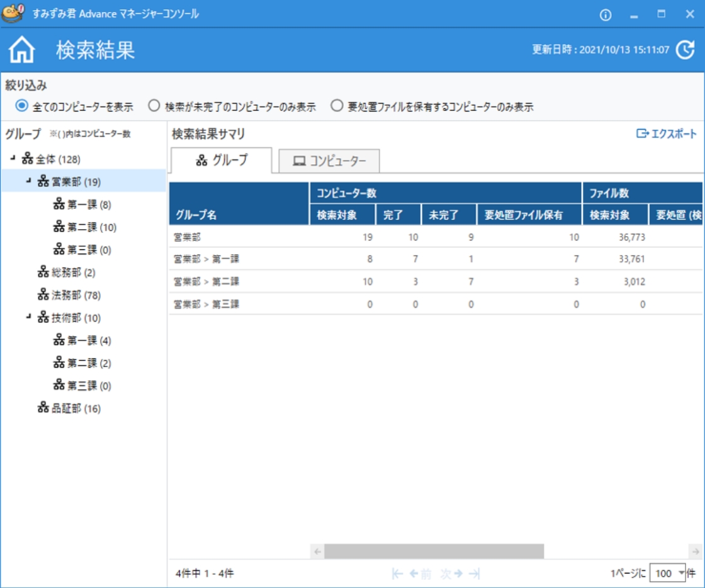Click グループ名 column header
Viewport: 705px width, 588px height.
(x=239, y=203)
